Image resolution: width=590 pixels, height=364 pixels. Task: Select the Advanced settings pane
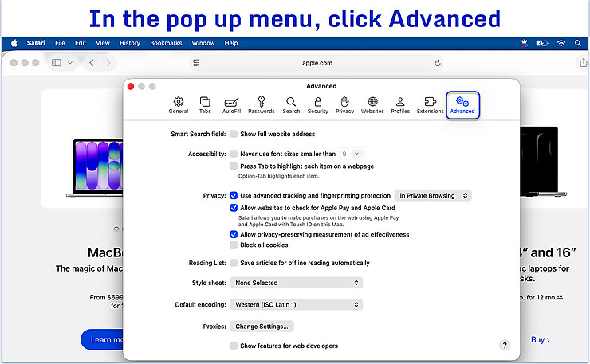click(x=462, y=105)
